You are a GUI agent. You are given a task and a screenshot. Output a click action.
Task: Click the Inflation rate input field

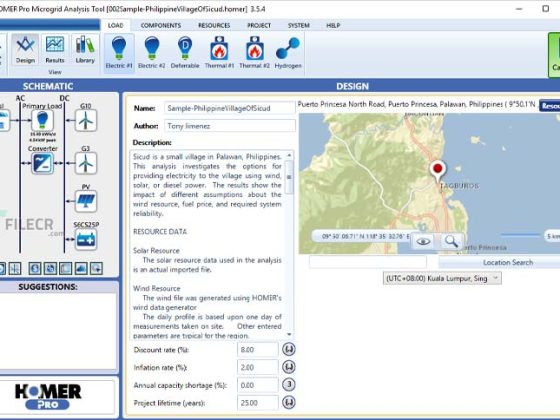[258, 367]
